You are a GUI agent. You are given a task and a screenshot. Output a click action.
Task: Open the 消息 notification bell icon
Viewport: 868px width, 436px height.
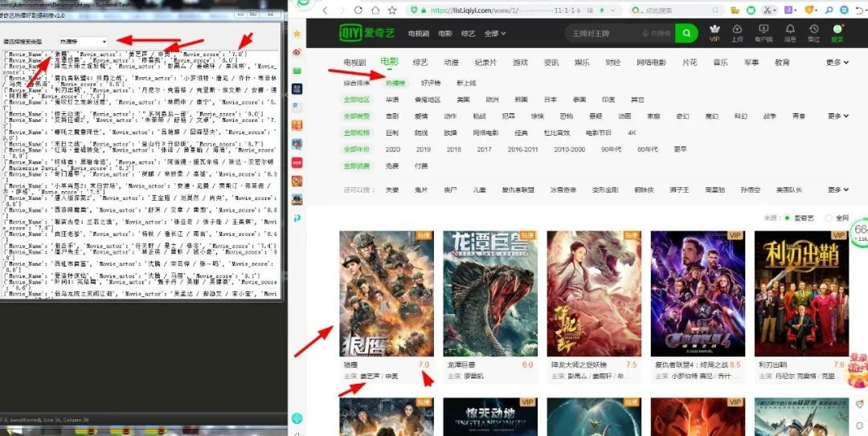[790, 33]
